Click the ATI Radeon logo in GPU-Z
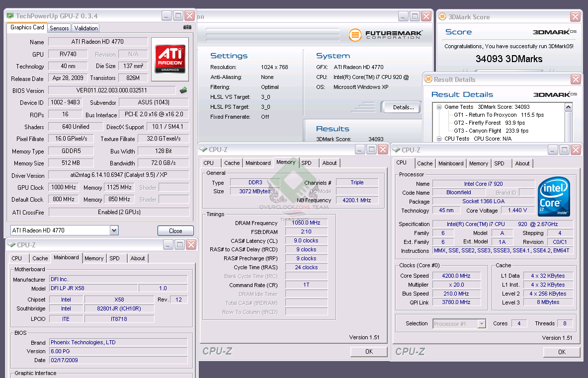588x378 pixels. (x=170, y=59)
